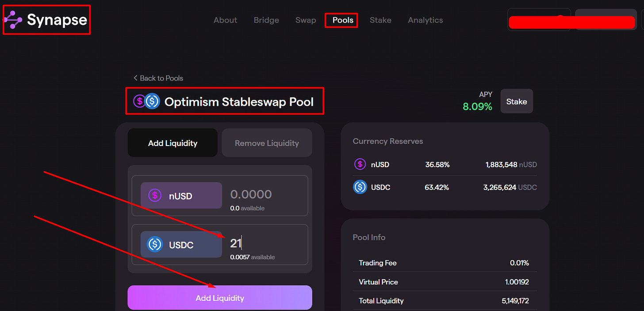The image size is (644, 311).
Task: Click the USDC coin icon under Currency Reserves
Action: click(360, 187)
